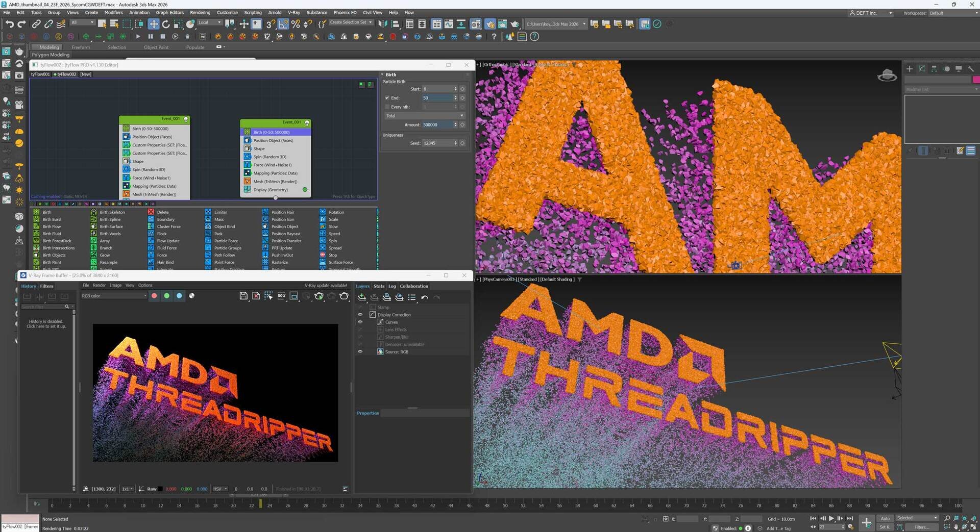Open the Create tab in command panel
The height and width of the screenshot is (532, 980).
click(910, 68)
